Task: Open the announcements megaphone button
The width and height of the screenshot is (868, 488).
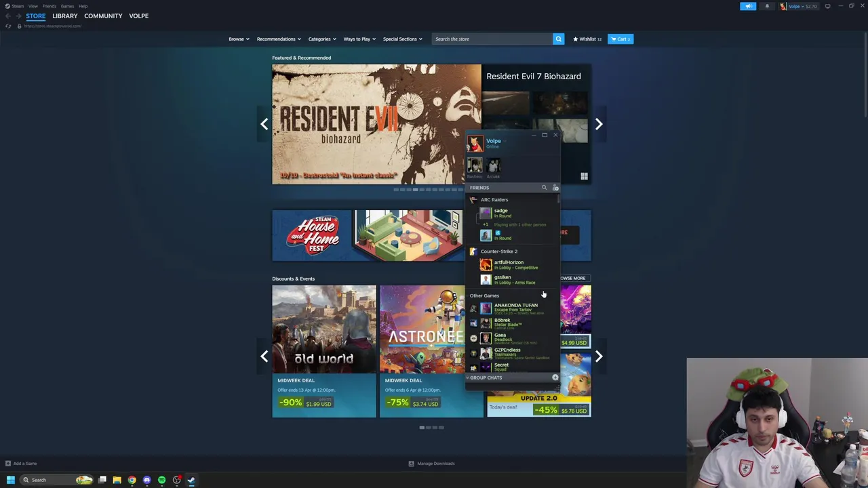Action: 748,6
